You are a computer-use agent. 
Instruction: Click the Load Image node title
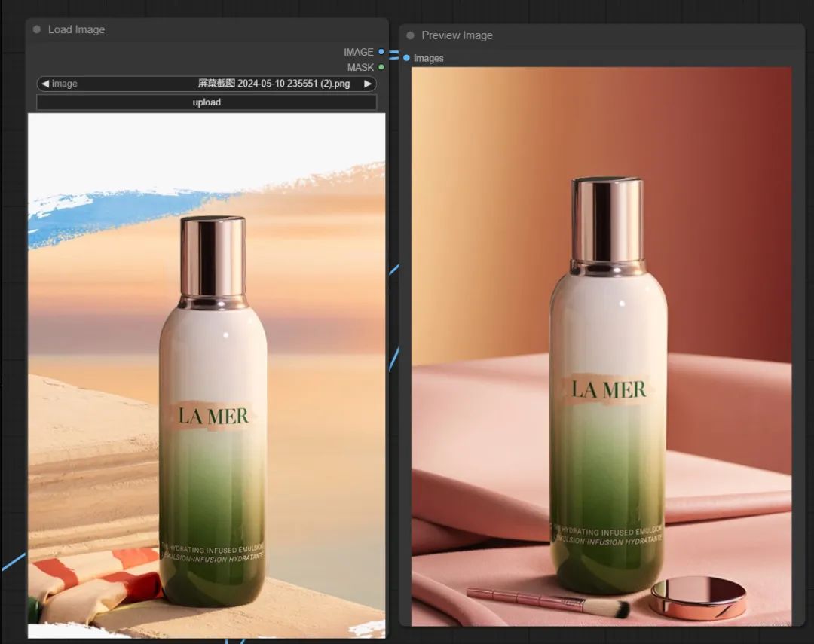[76, 29]
